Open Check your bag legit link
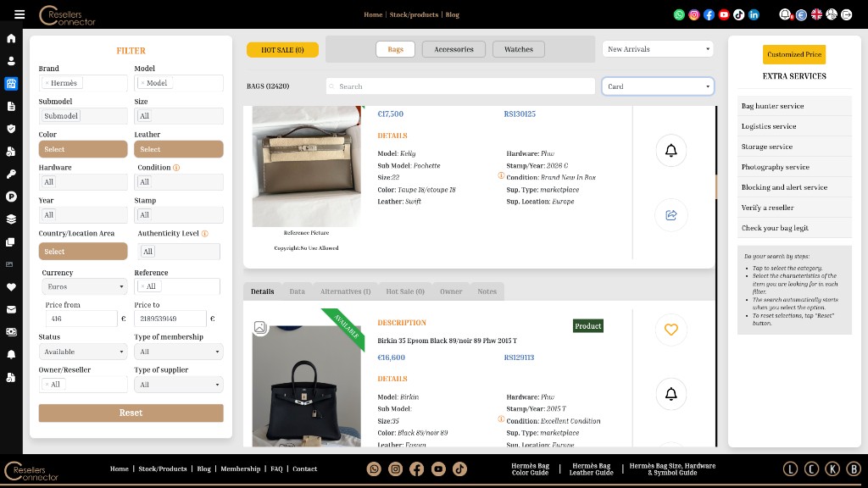This screenshot has width=868, height=488. (793, 228)
